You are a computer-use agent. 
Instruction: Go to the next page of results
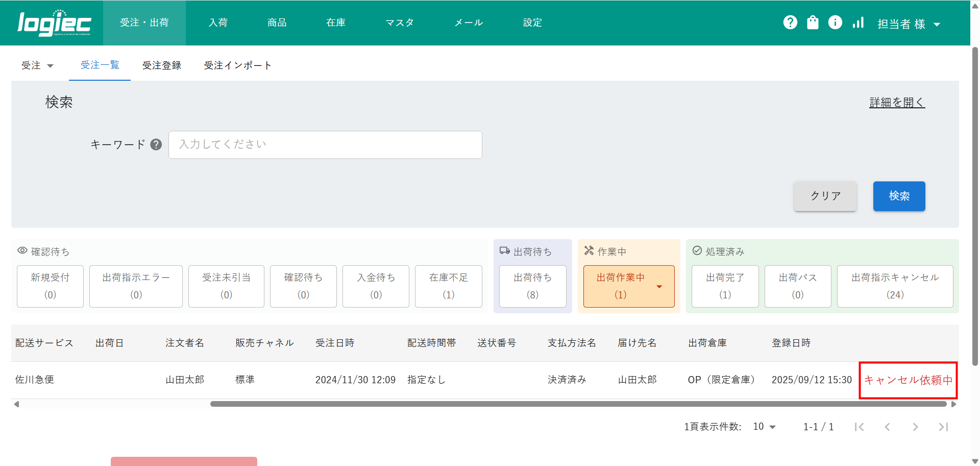[x=915, y=427]
